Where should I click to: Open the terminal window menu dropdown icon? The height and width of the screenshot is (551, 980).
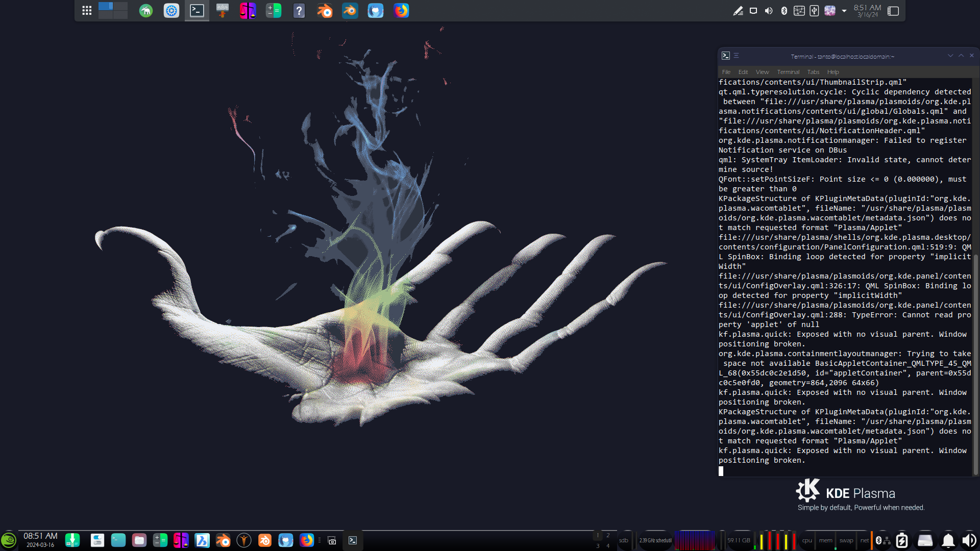736,56
